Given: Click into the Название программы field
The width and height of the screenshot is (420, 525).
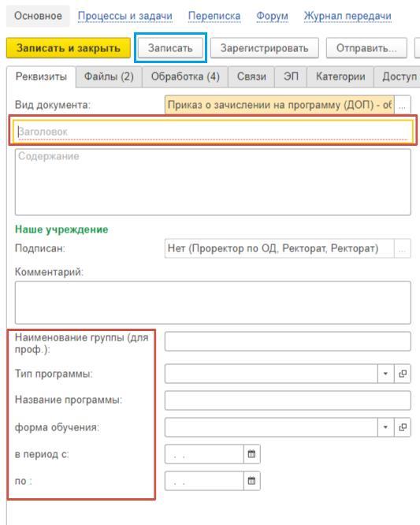Looking at the screenshot, I should click(x=288, y=400).
